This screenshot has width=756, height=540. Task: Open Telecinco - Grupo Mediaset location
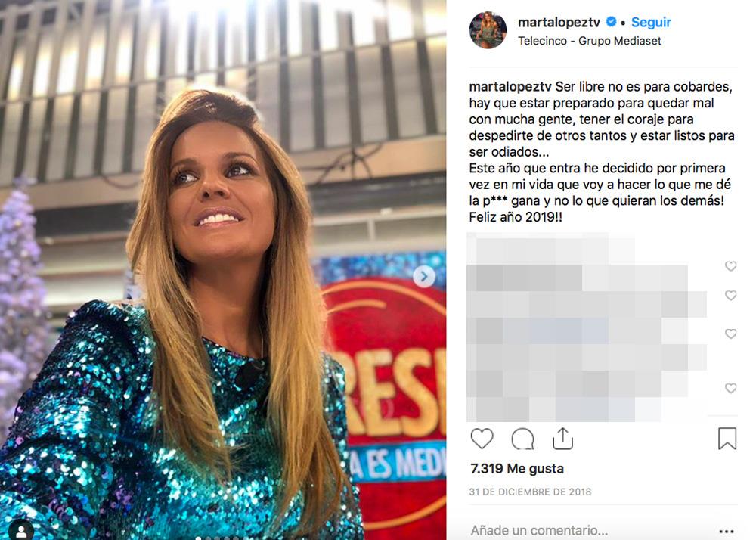coord(590,41)
